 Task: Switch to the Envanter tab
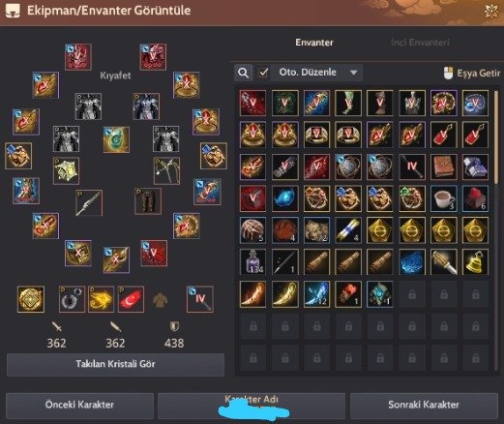tap(314, 43)
